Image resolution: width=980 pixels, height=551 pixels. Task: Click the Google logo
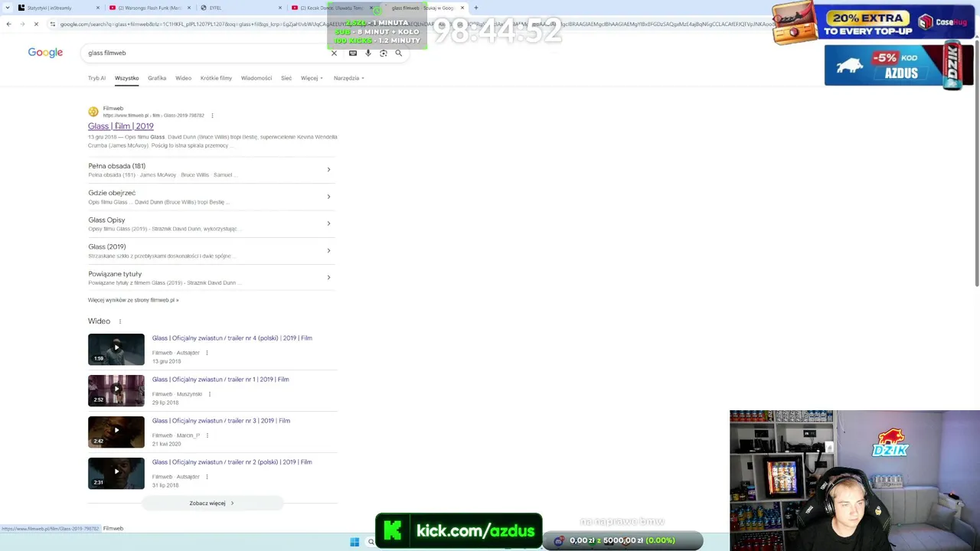(x=45, y=53)
